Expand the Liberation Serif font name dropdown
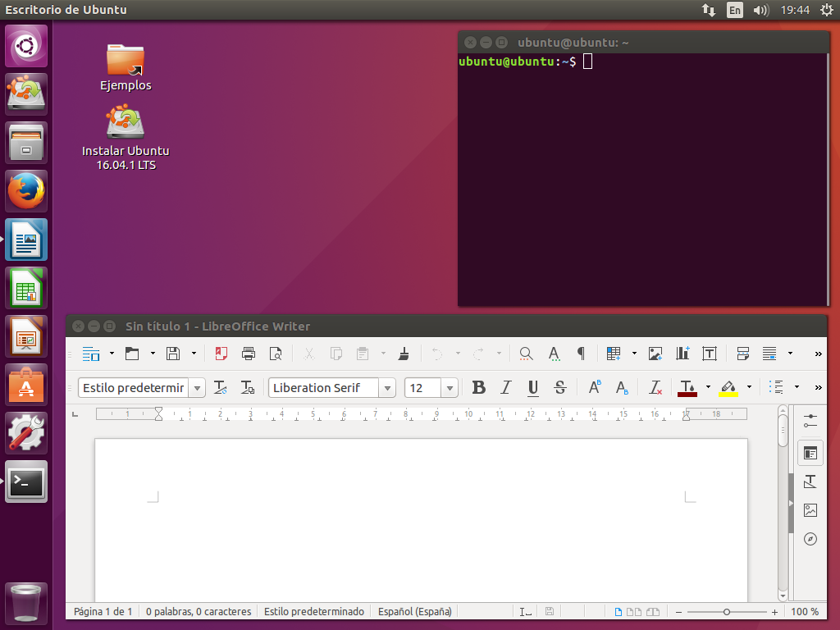The image size is (840, 630). pos(387,388)
